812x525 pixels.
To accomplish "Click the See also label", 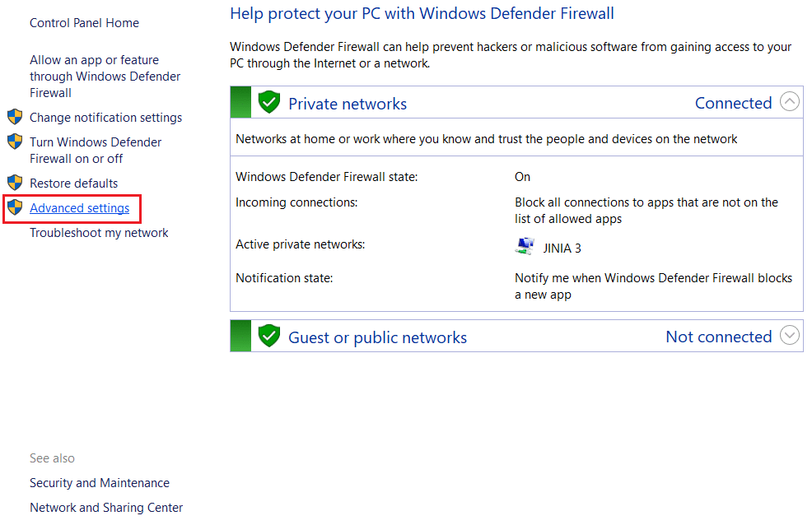I will (53, 458).
